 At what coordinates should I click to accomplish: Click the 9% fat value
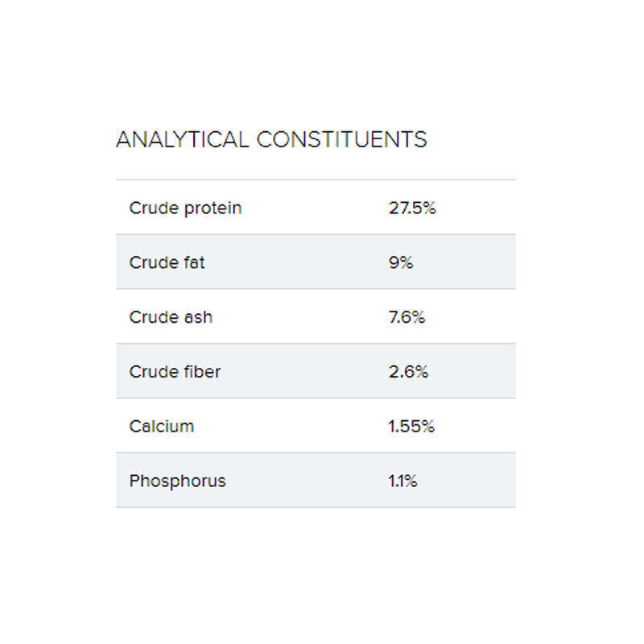pos(400,262)
